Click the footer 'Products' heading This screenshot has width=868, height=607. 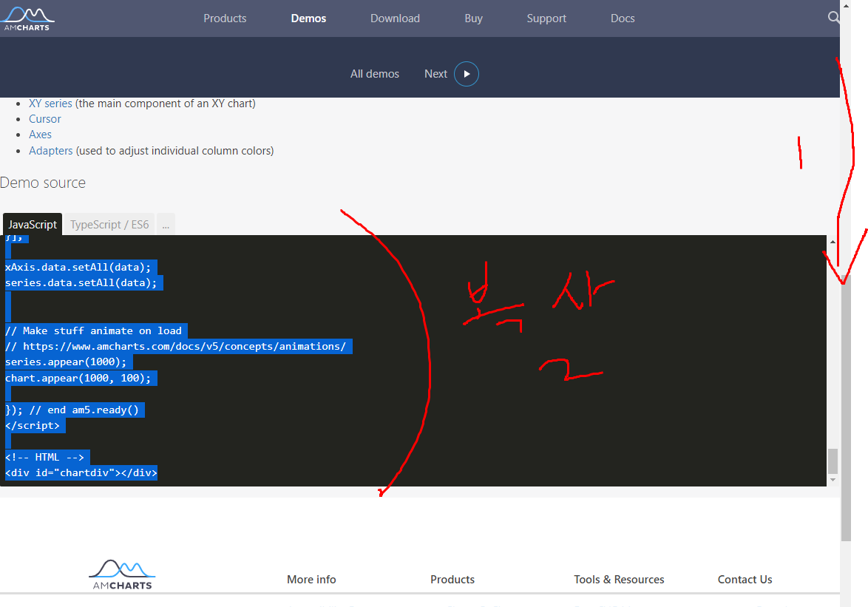(452, 580)
